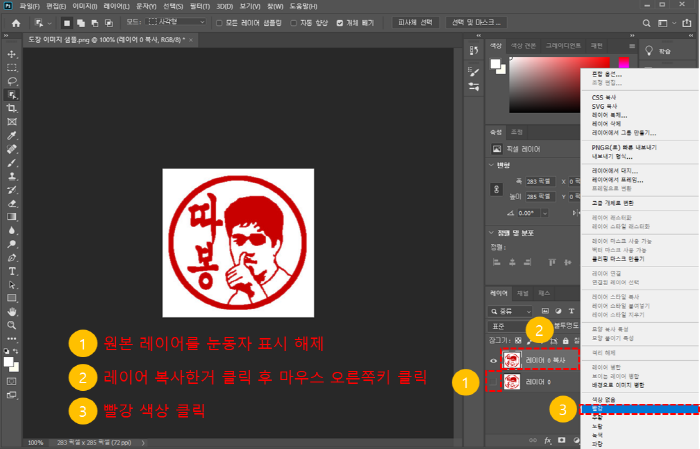Select the Crop tool
The width and height of the screenshot is (700, 449).
[x=12, y=108]
